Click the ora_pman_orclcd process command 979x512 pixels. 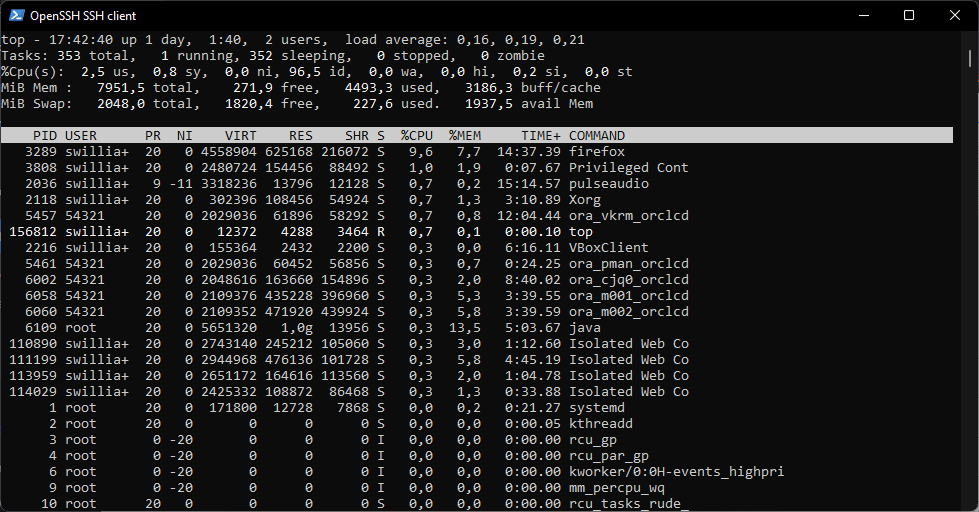629,264
